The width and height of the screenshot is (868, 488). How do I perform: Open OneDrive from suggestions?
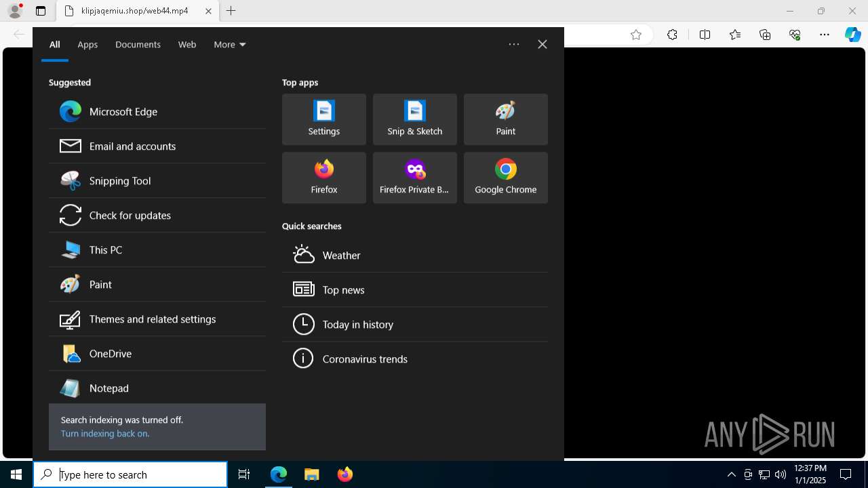157,354
